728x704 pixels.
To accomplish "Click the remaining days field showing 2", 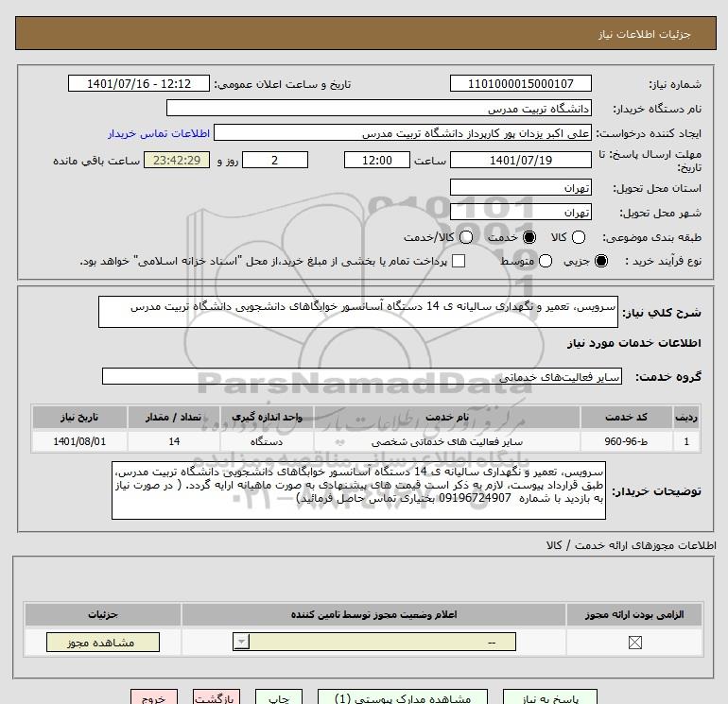I will click(275, 160).
